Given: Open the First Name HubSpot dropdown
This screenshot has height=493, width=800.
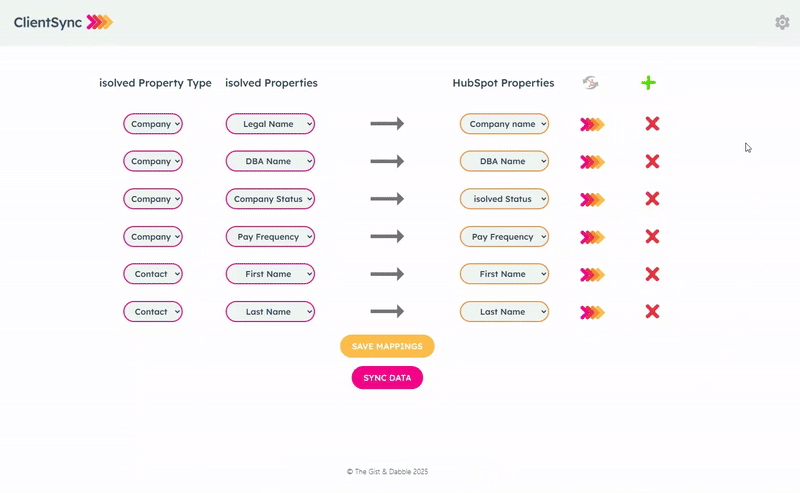Looking at the screenshot, I should 504,274.
